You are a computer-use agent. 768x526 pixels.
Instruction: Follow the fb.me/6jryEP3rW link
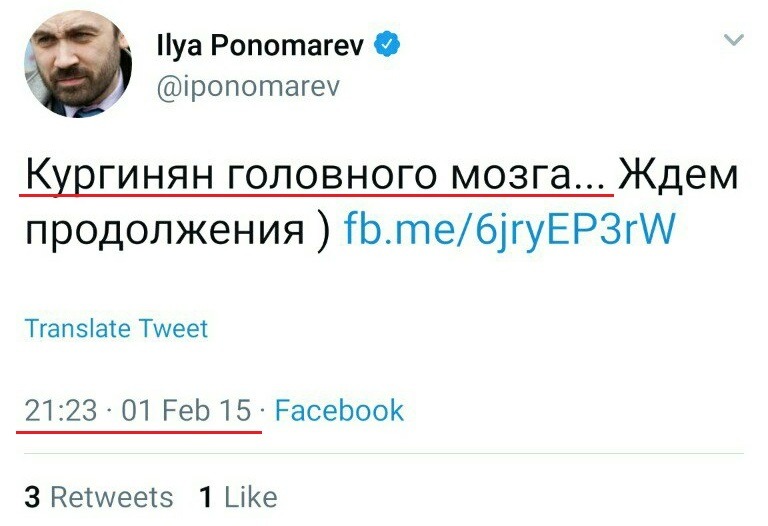[510, 230]
